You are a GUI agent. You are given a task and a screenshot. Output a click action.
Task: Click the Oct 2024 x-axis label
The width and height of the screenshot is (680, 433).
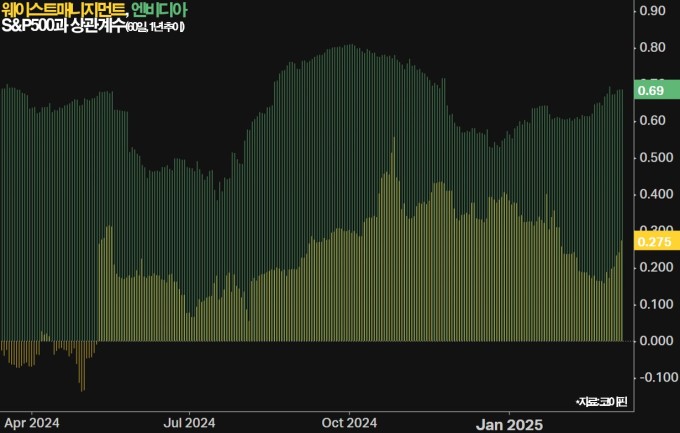coord(349,421)
